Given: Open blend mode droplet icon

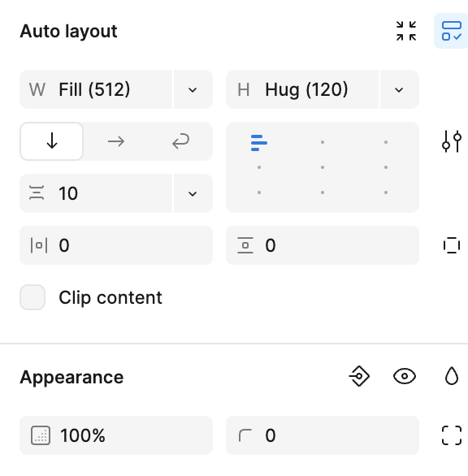Looking at the screenshot, I should (452, 376).
